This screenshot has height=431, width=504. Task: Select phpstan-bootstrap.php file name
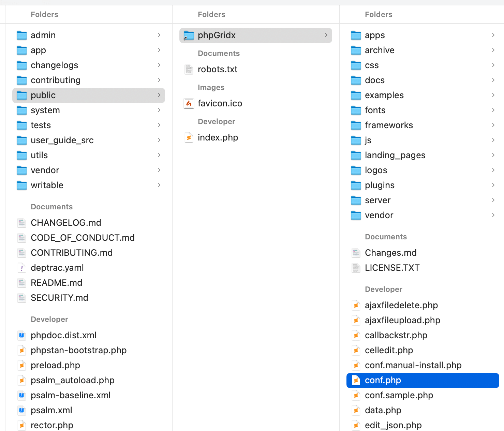tap(79, 350)
